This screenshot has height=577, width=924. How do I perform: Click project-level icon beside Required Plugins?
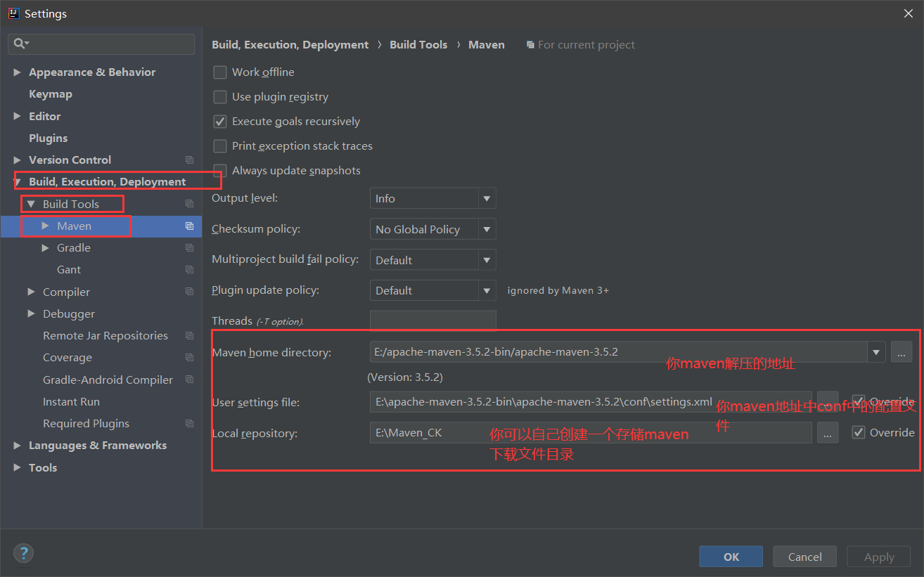[189, 424]
